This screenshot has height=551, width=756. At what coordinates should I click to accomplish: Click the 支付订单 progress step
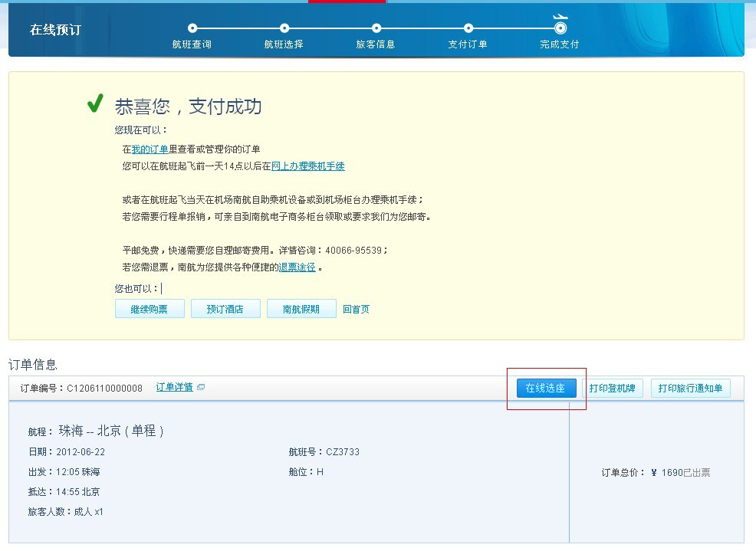468,29
